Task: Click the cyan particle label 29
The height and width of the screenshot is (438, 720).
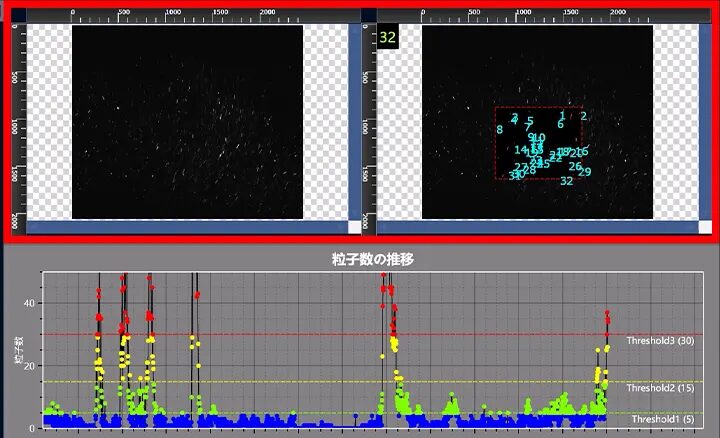Action: tap(585, 172)
